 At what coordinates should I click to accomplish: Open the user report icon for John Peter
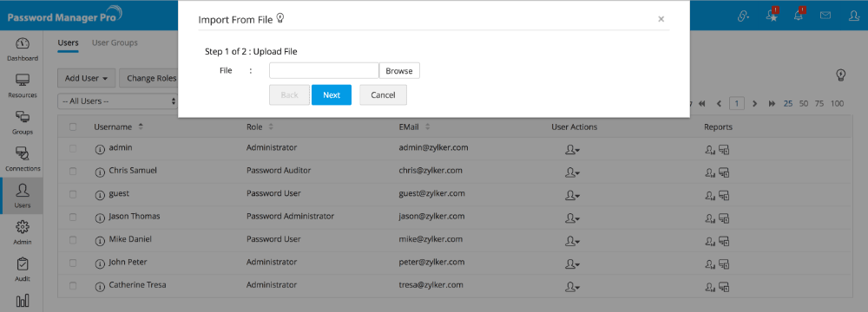point(710,263)
